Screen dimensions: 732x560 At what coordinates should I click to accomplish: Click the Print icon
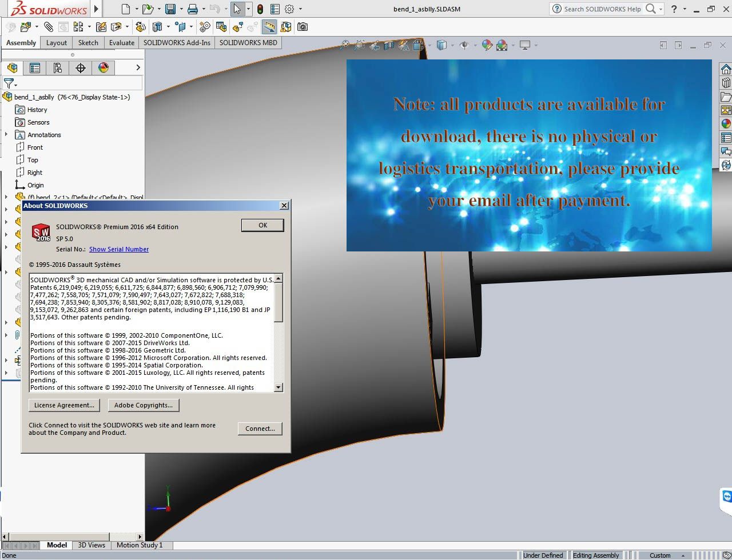click(193, 9)
